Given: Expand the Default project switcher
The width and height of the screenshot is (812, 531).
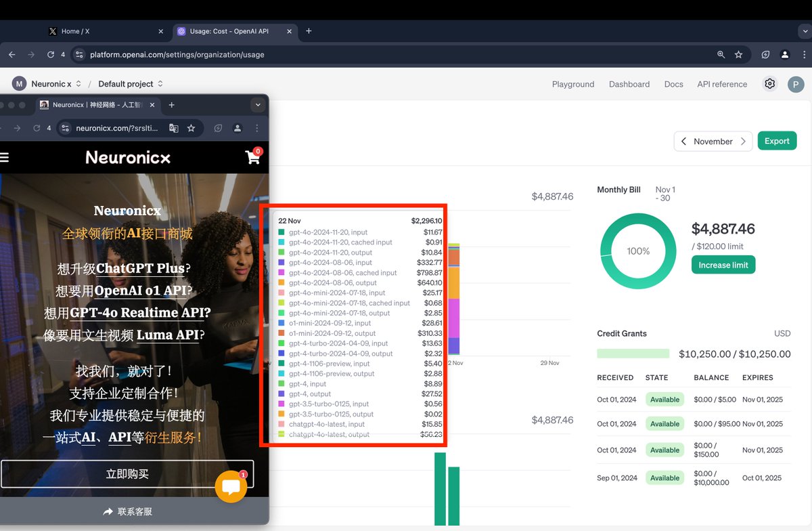Looking at the screenshot, I should [x=131, y=84].
